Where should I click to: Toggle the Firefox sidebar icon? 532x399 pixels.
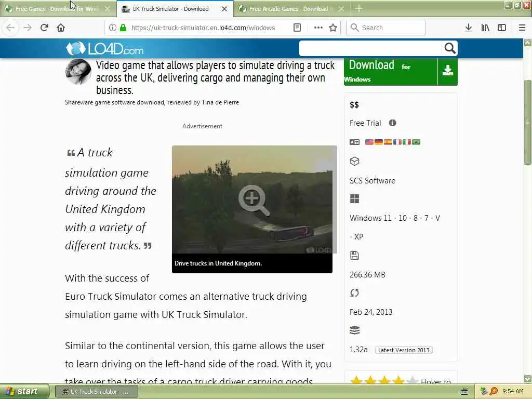click(502, 28)
